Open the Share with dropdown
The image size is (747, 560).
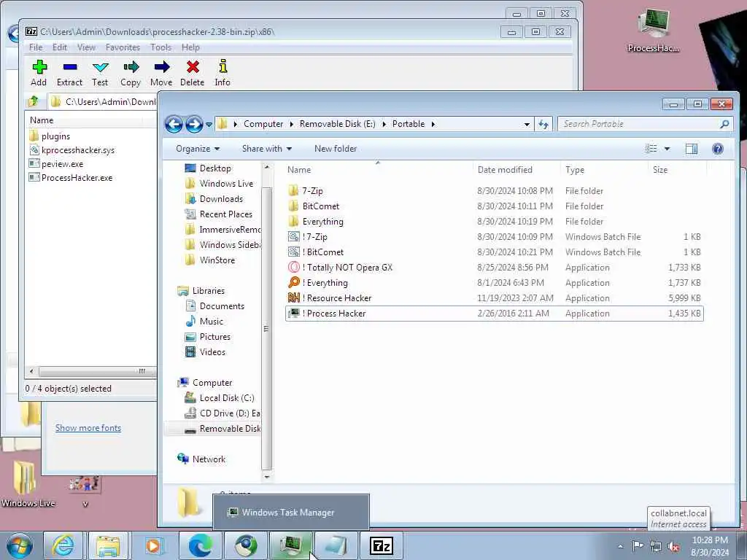(267, 149)
